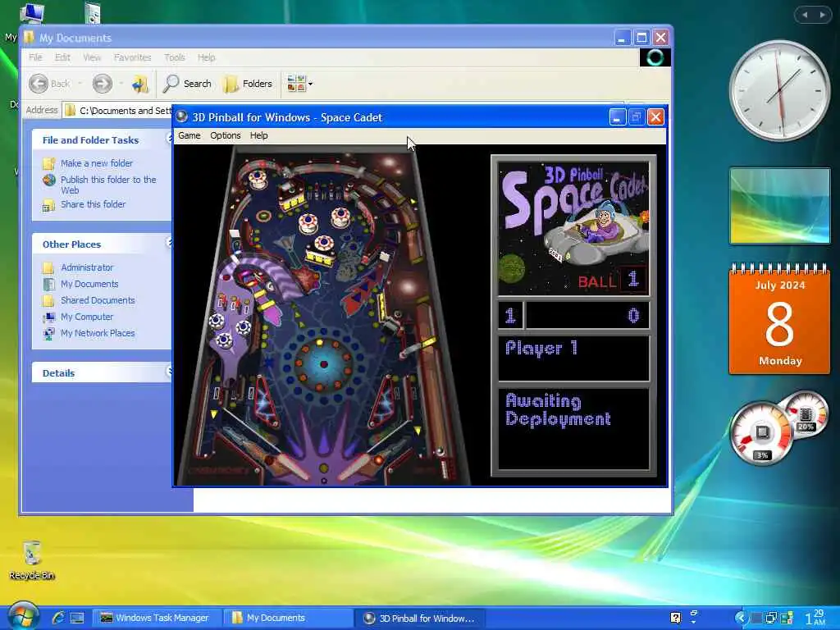Click Publish this folder to the Web
The height and width of the screenshot is (630, 840).
(108, 185)
